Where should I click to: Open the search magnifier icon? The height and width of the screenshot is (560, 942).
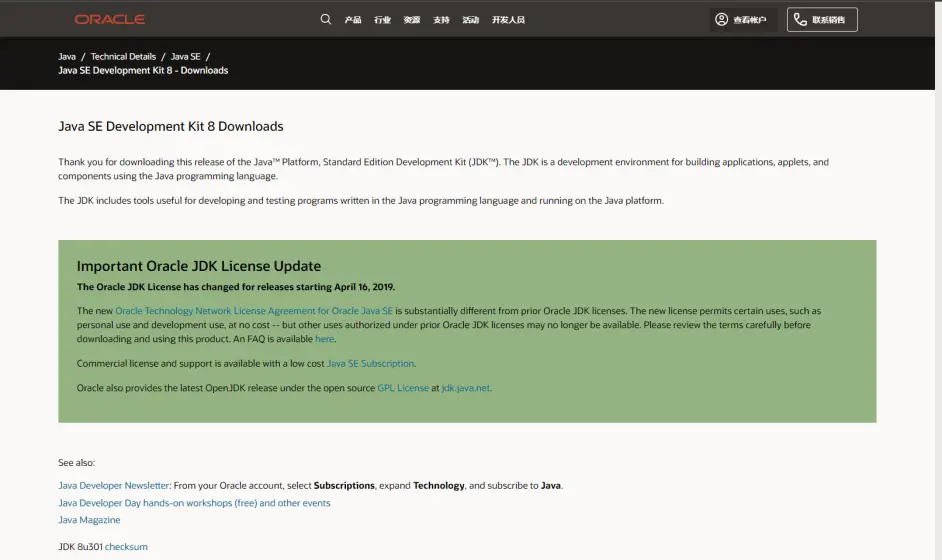click(326, 19)
